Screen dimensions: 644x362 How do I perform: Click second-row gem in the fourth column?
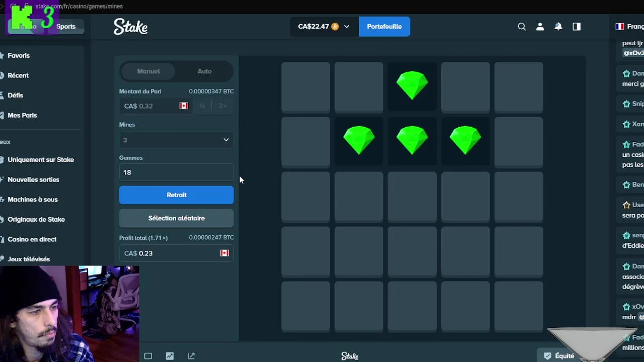pyautogui.click(x=465, y=140)
